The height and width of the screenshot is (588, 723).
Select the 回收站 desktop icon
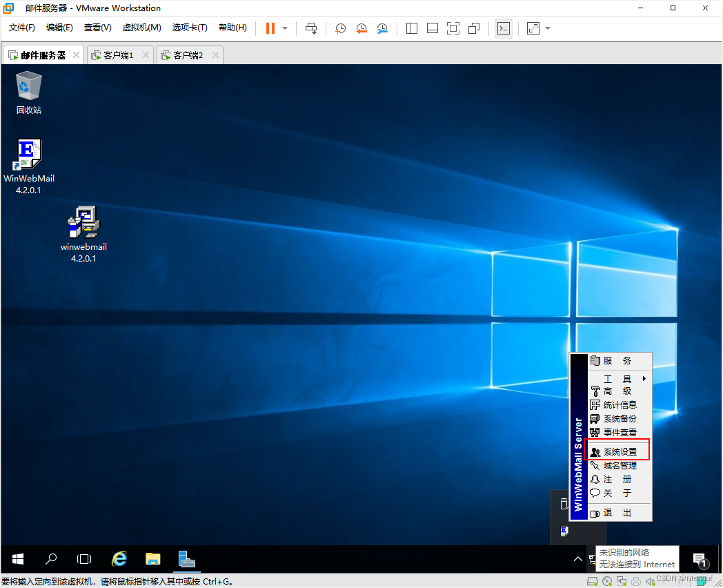click(x=28, y=92)
